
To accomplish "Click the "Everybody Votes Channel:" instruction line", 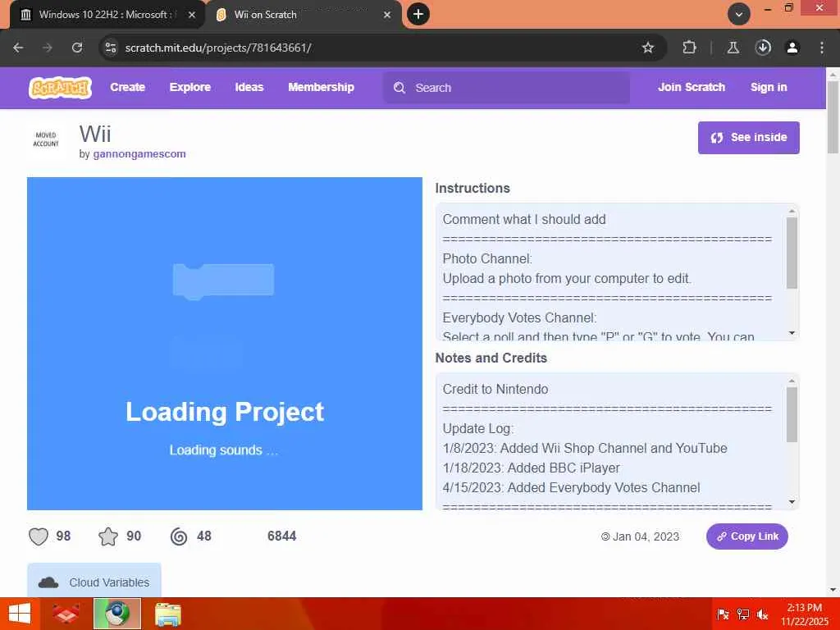I will coord(519,317).
